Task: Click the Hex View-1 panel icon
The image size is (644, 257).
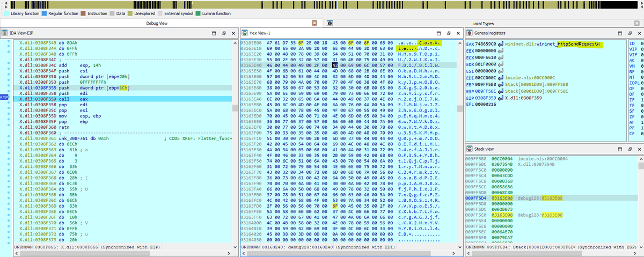Action: click(x=244, y=33)
